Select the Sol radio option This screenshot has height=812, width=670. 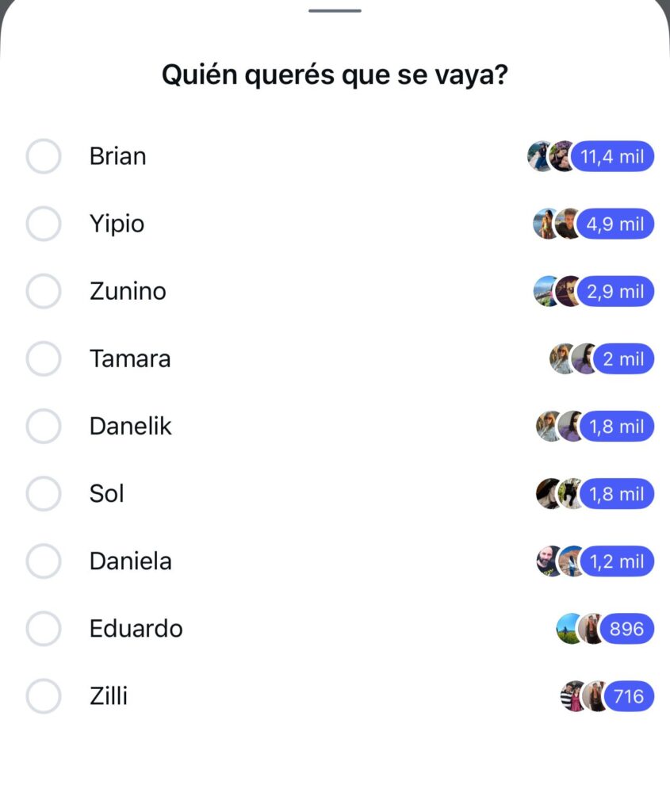click(x=44, y=493)
